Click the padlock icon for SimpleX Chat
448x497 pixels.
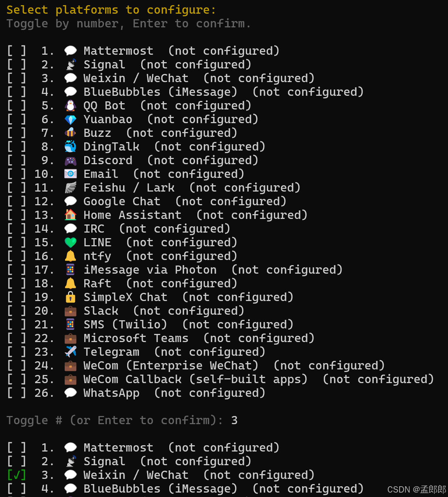pos(70,297)
